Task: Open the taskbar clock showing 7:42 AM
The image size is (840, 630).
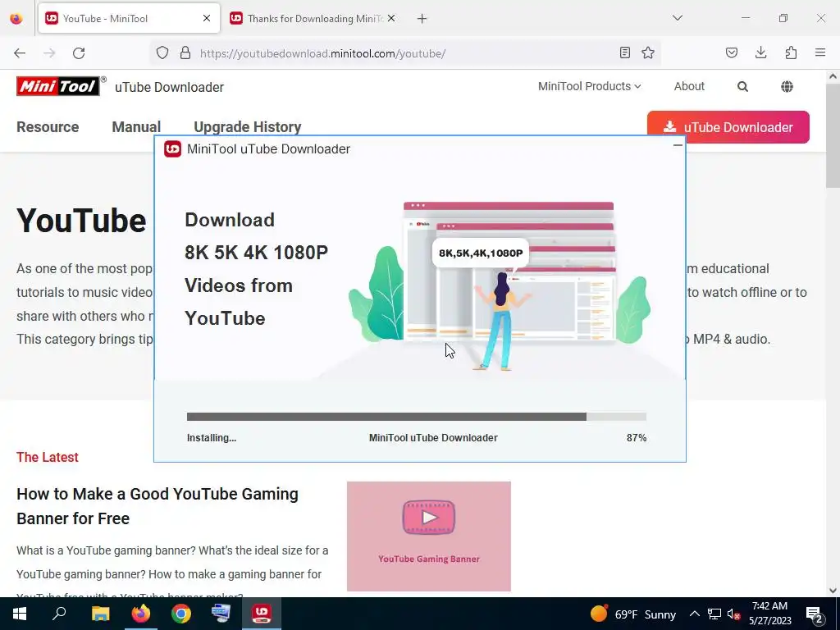Action: pos(769,614)
